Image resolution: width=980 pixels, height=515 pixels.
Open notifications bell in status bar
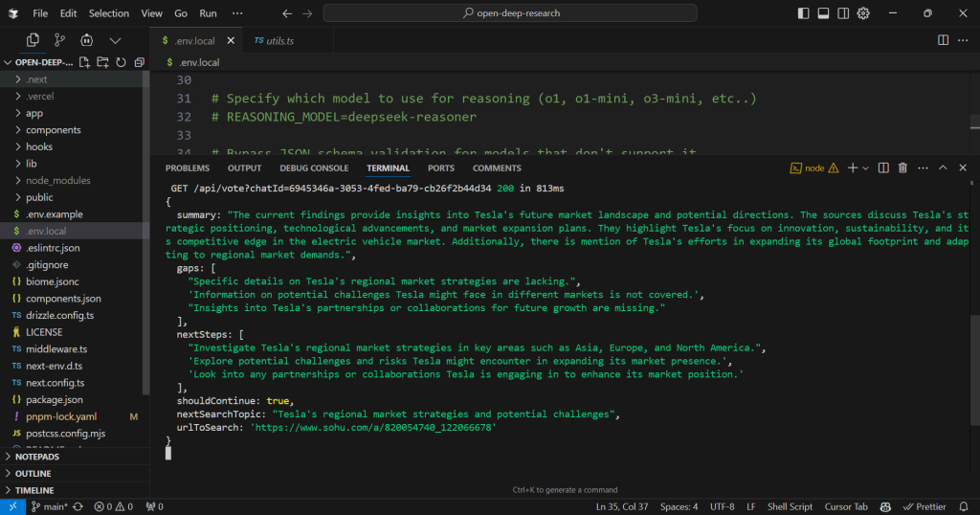(965, 506)
